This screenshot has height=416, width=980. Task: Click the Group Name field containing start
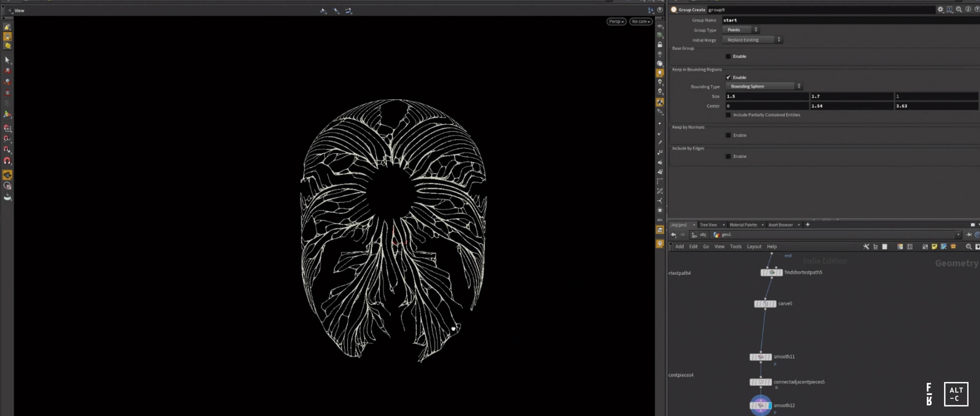pos(850,20)
